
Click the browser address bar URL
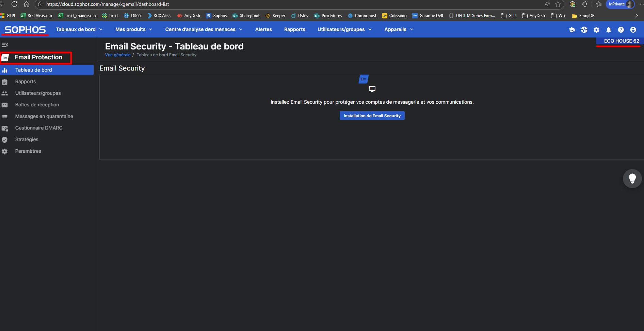click(108, 4)
